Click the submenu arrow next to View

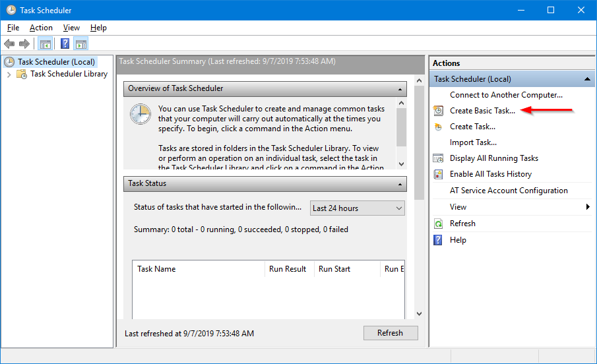point(588,207)
